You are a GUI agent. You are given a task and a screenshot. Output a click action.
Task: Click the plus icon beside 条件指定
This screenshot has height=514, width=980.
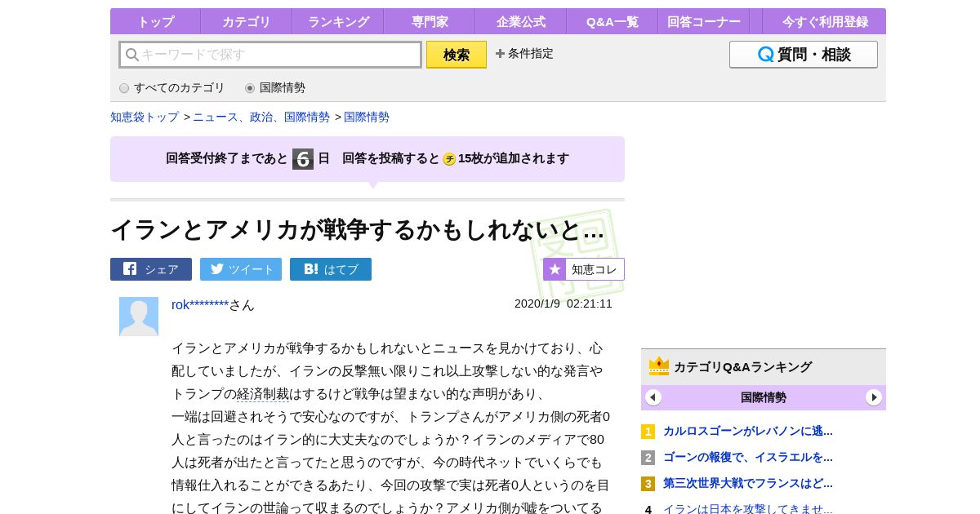[x=500, y=53]
